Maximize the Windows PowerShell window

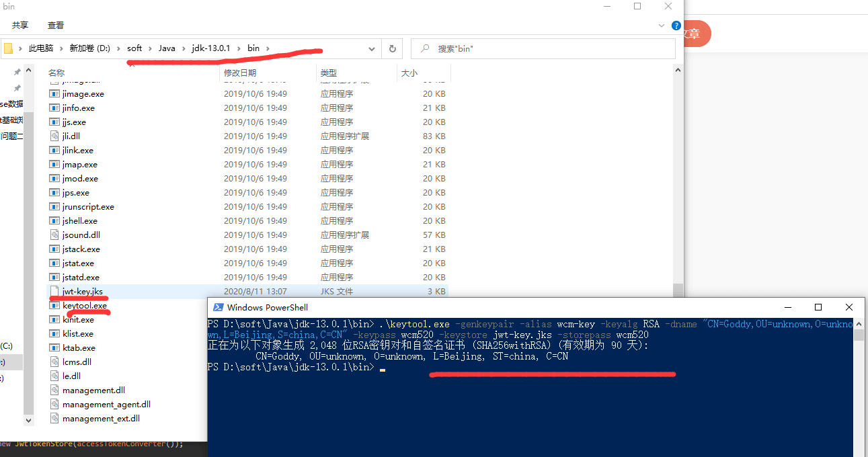tap(818, 307)
